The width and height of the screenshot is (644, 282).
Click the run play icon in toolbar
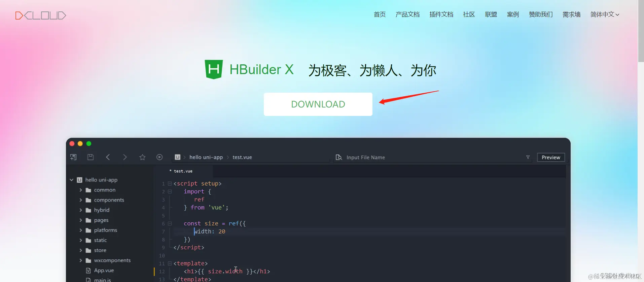(x=159, y=157)
